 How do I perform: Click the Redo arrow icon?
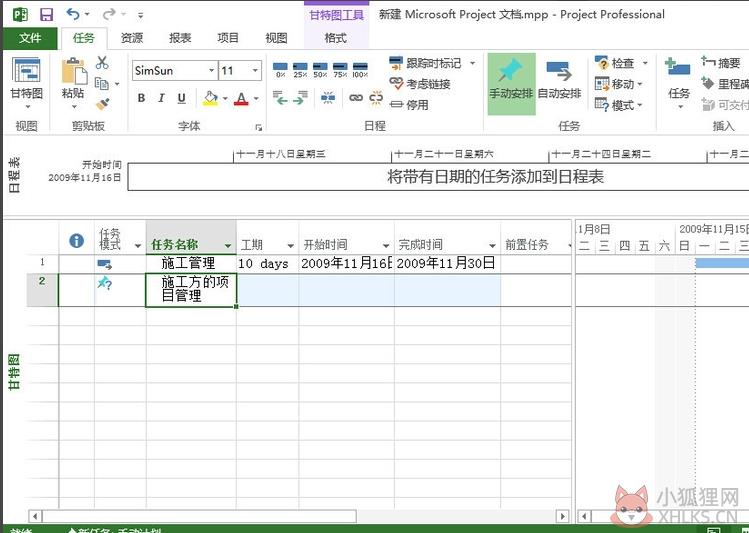click(x=109, y=14)
